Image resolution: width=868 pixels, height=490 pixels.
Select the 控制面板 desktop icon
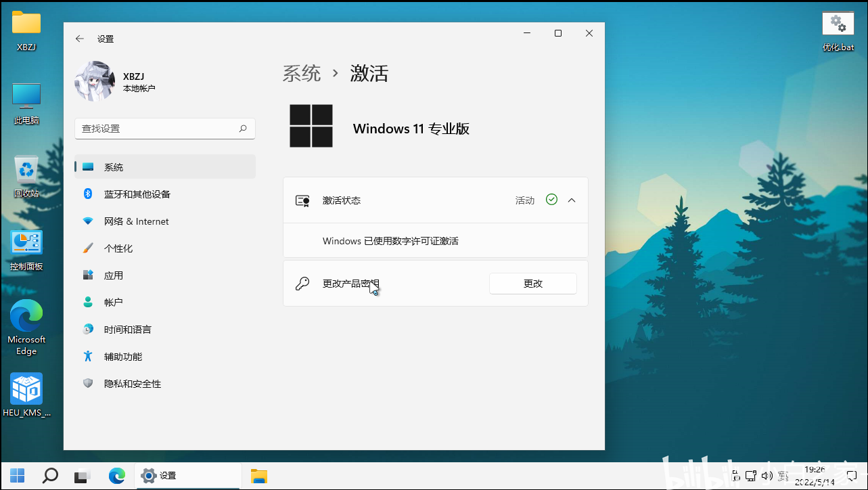pyautogui.click(x=26, y=250)
